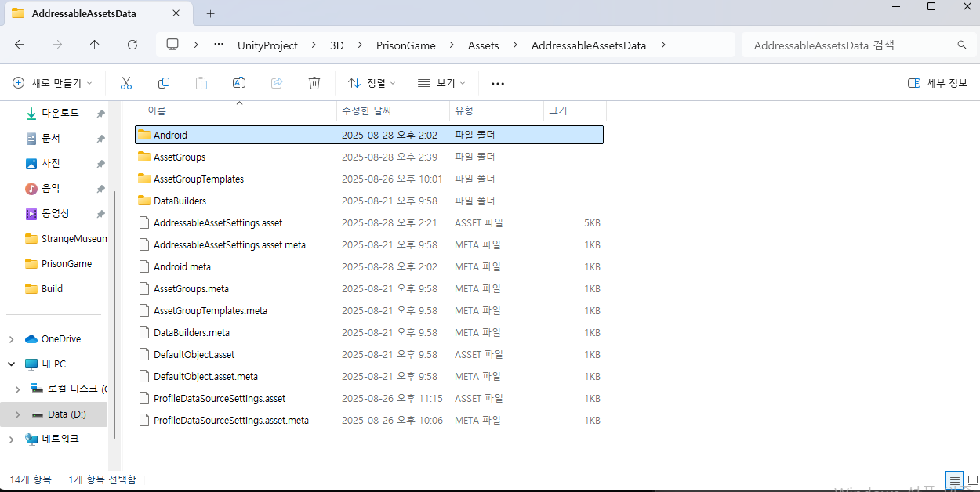980x492 pixels.
Task: Select the AddressableAssetsData window tab
Action: click(99, 14)
